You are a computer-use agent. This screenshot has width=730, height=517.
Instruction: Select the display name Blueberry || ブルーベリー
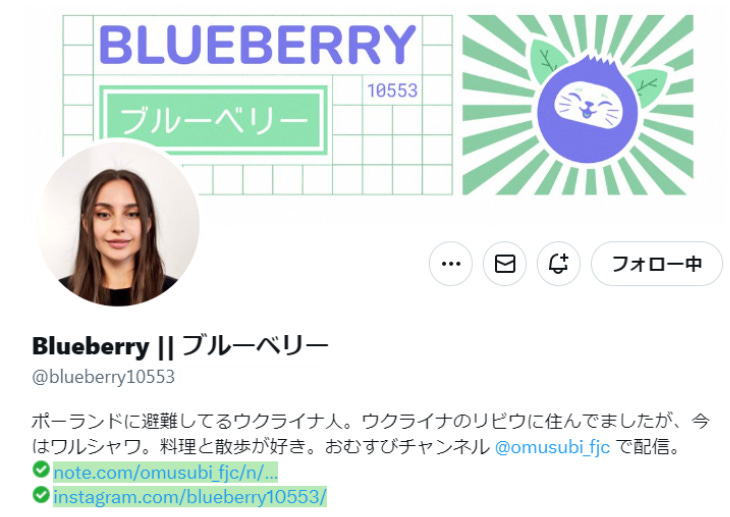tap(180, 347)
